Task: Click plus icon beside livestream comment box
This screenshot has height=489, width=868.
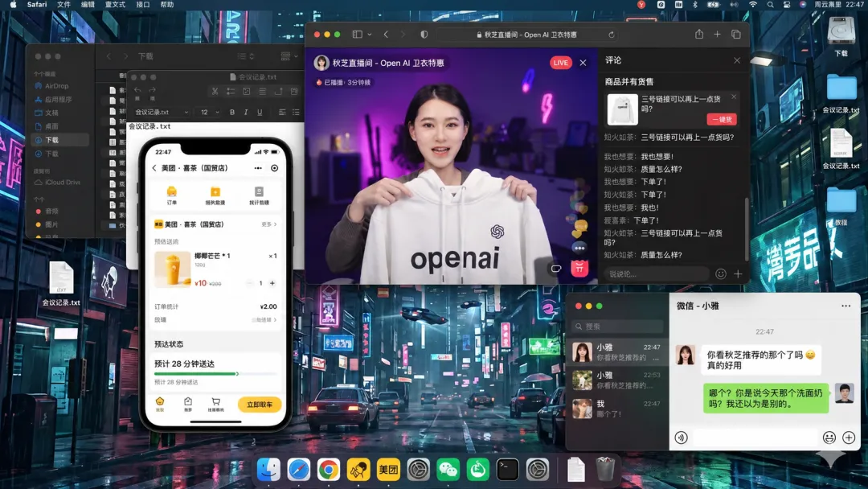Action: coord(738,273)
